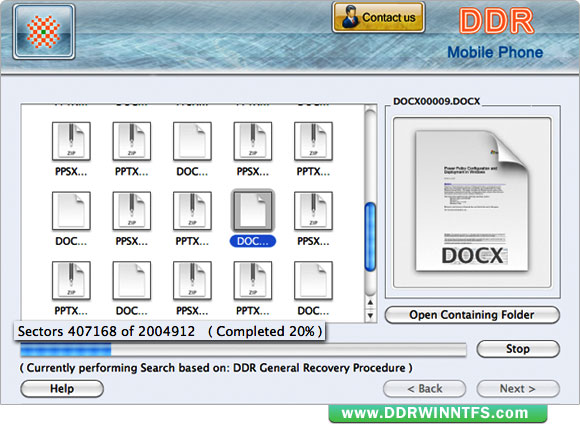Click the DOCX preview thumbnail

point(472,202)
